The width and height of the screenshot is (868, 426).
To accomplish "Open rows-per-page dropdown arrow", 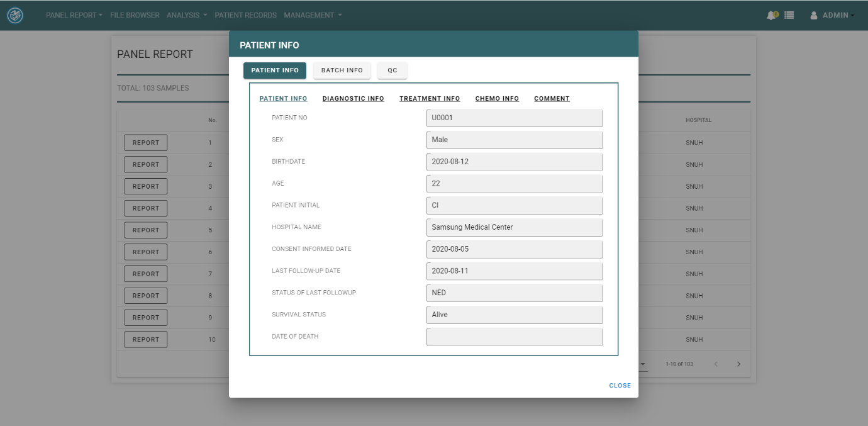I will [643, 364].
